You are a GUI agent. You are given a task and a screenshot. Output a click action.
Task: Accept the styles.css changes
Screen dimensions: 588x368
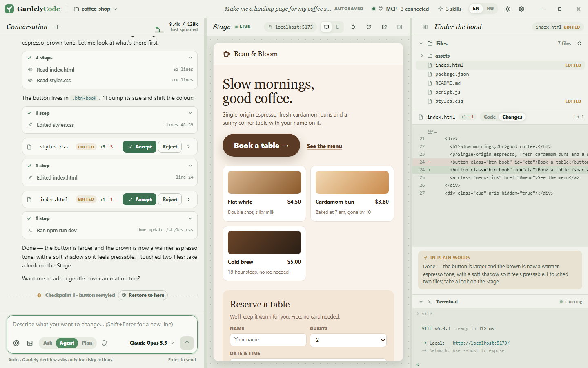(x=140, y=147)
